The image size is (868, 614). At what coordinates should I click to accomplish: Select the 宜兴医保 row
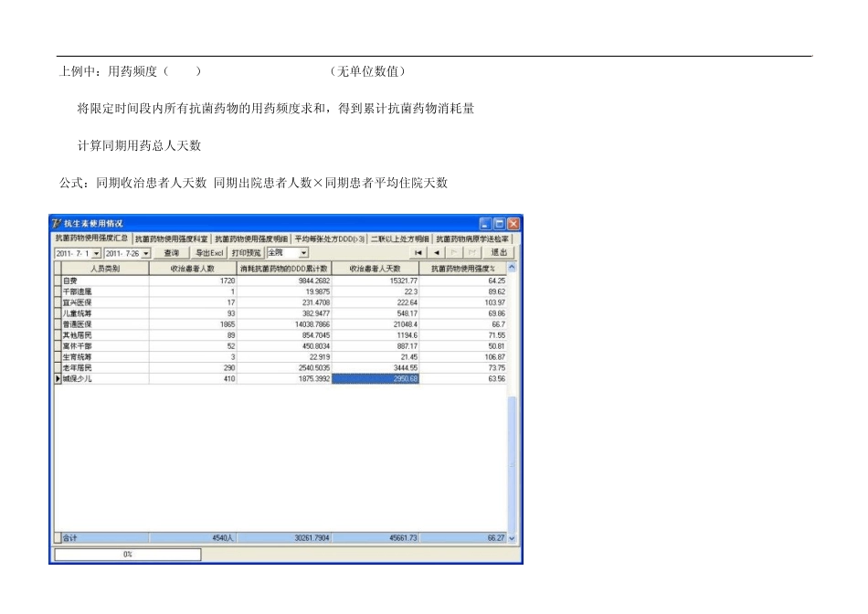click(x=281, y=302)
